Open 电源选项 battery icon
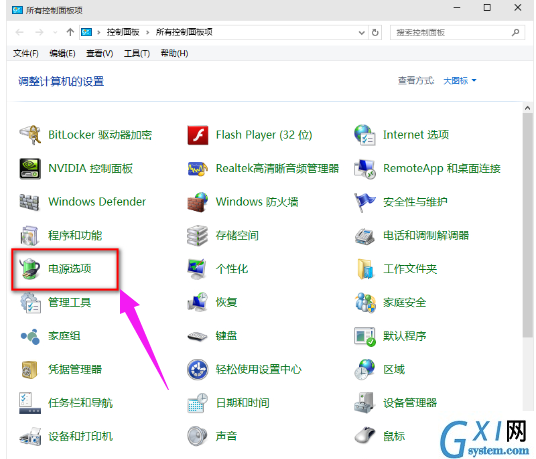536x459 pixels. (30, 269)
